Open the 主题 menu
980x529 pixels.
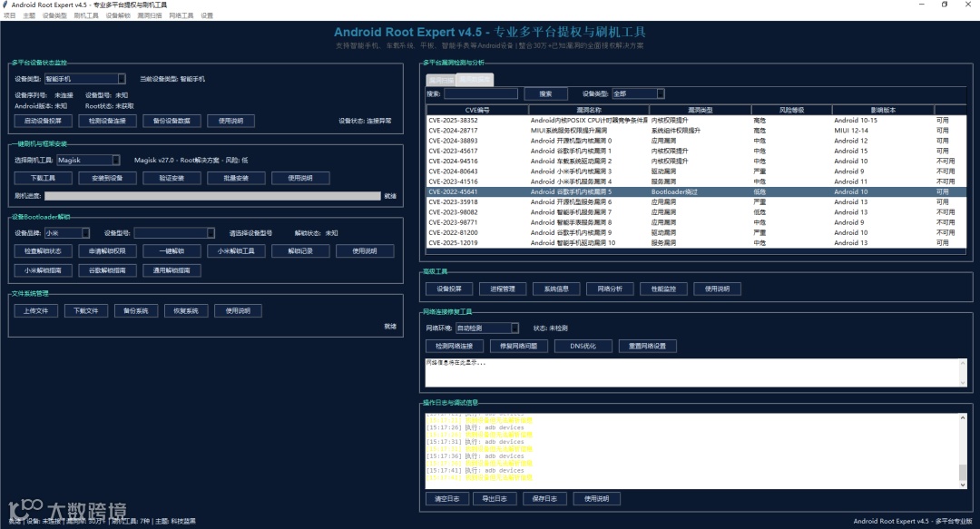click(29, 15)
